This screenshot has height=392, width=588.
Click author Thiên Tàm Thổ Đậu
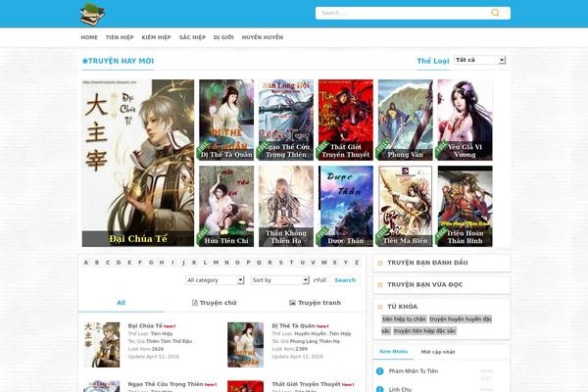pos(169,341)
